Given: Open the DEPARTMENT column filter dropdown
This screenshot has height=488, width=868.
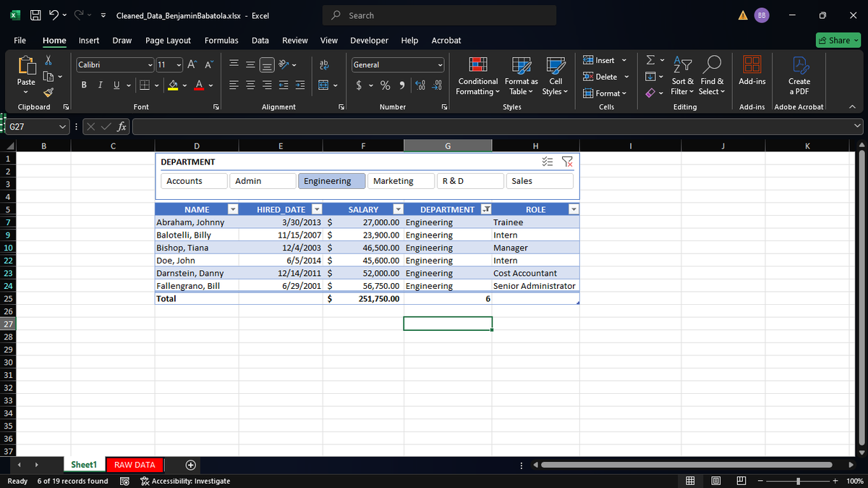Looking at the screenshot, I should pyautogui.click(x=487, y=209).
